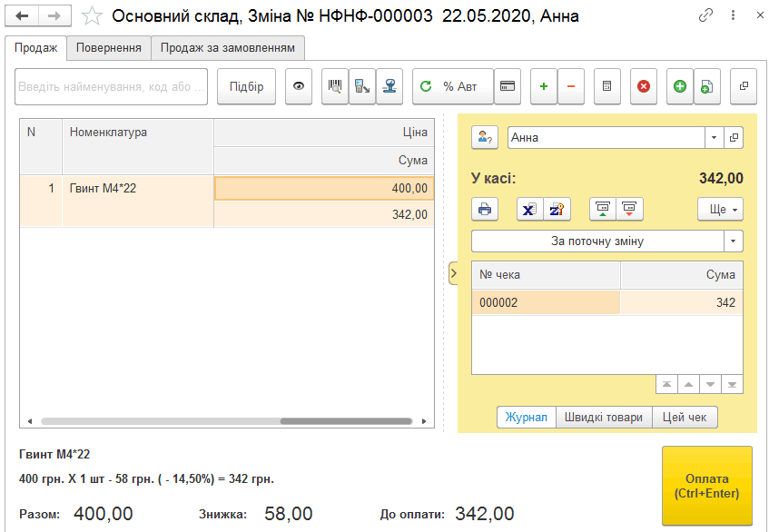The image size is (769, 532).
Task: Click the printer icon under У касі
Action: click(x=485, y=210)
